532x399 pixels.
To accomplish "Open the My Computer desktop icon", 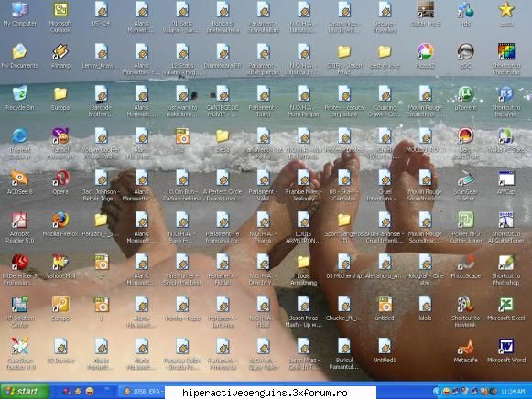I will pyautogui.click(x=20, y=15).
